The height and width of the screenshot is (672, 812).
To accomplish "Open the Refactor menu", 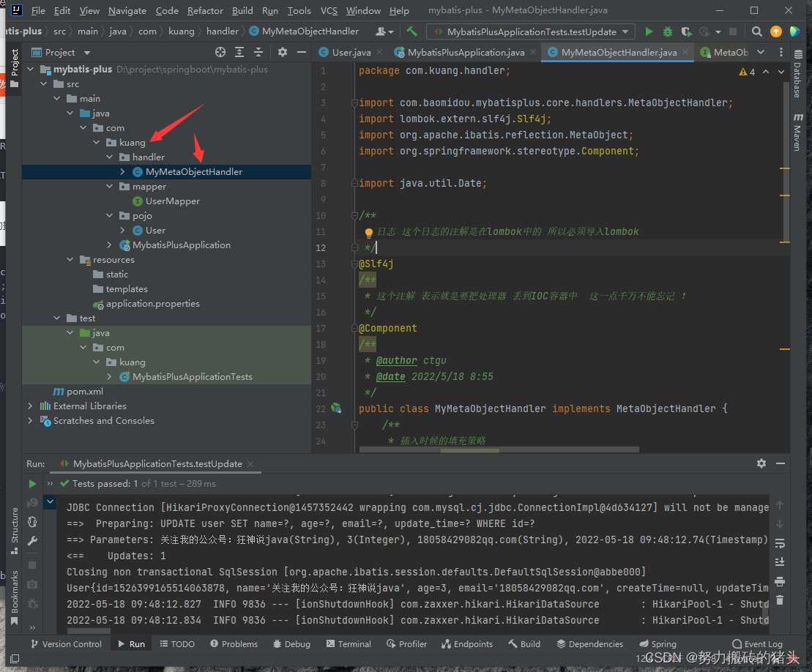I will [205, 11].
